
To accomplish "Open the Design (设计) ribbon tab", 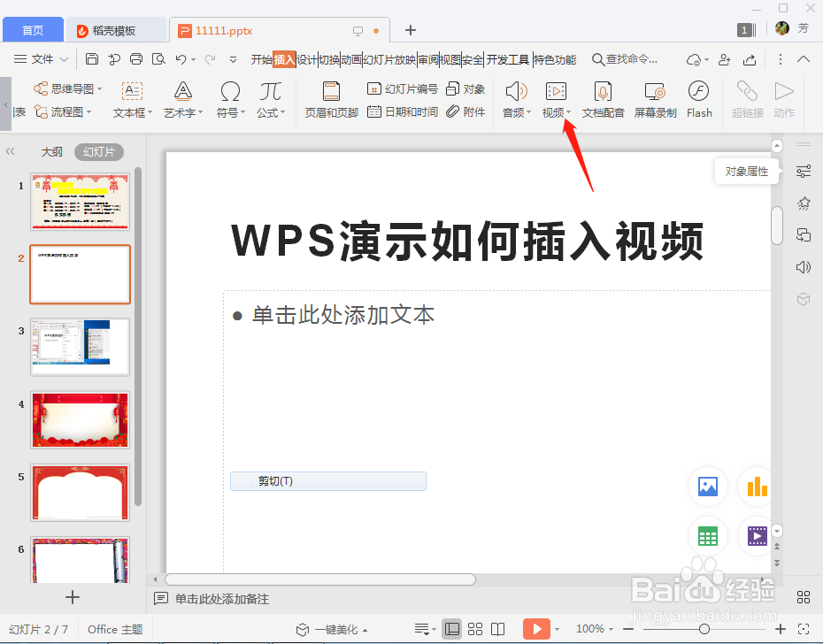I will pyautogui.click(x=307, y=59).
